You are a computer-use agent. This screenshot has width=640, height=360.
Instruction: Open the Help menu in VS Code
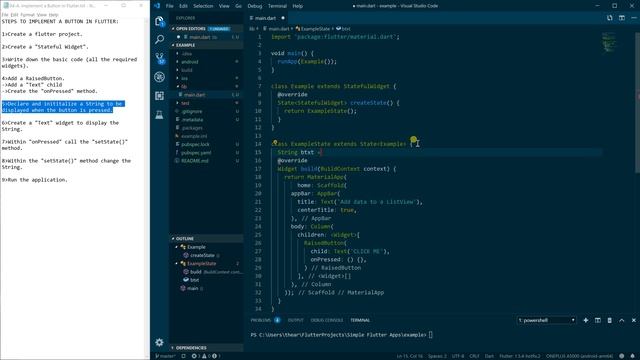click(x=298, y=6)
